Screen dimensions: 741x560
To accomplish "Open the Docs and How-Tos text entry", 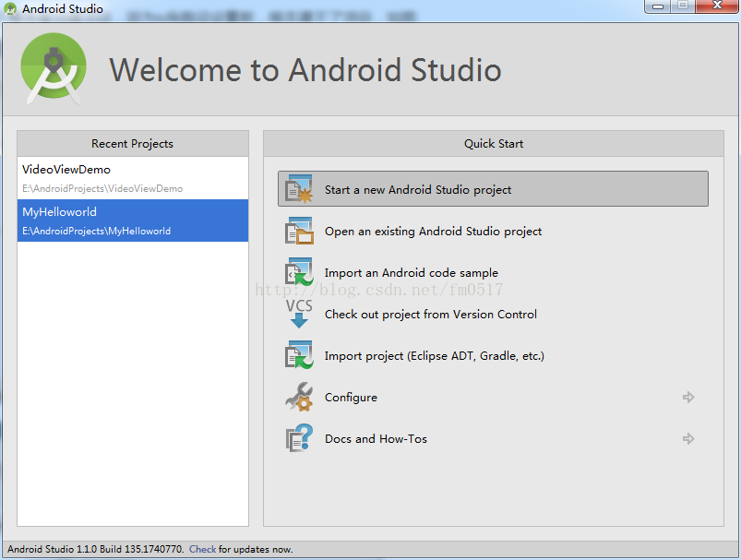I will [x=376, y=439].
